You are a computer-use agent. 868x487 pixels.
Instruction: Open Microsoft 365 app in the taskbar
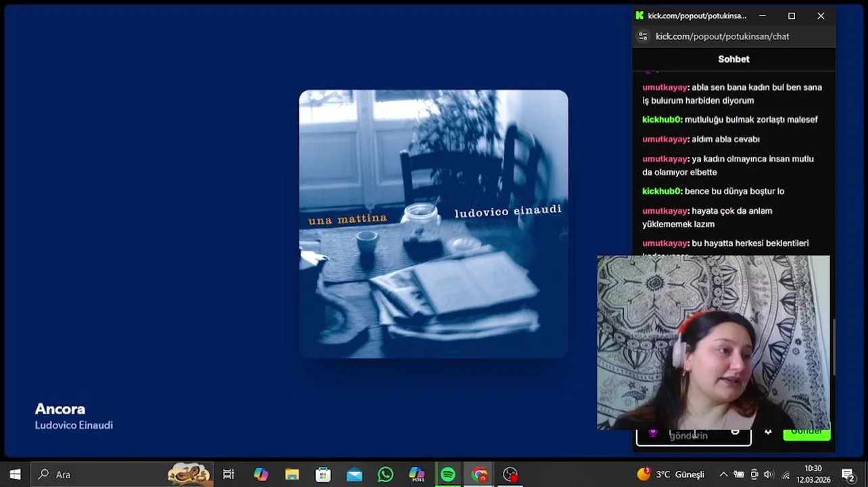(x=416, y=474)
